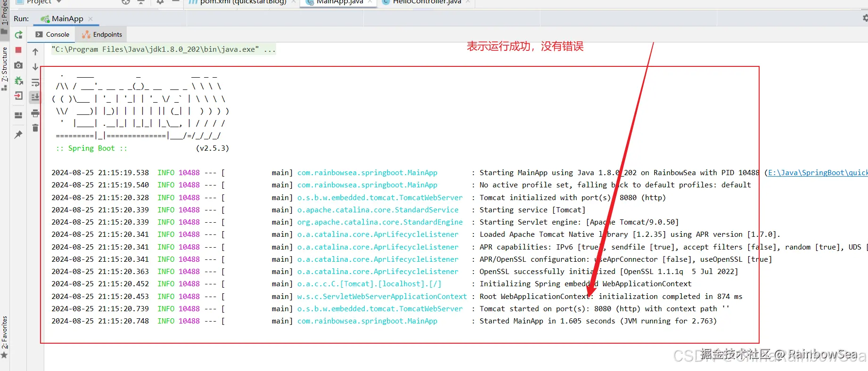This screenshot has height=371, width=868.
Task: Dump threads using the camera icon
Action: click(x=18, y=65)
